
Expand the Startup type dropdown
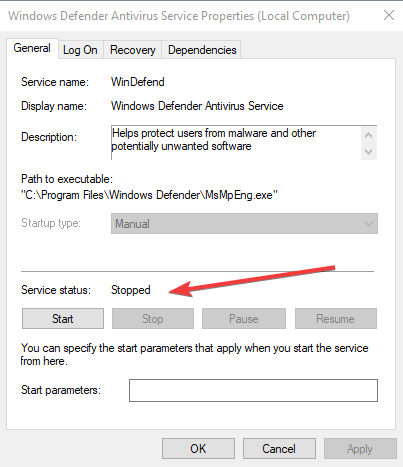(244, 224)
